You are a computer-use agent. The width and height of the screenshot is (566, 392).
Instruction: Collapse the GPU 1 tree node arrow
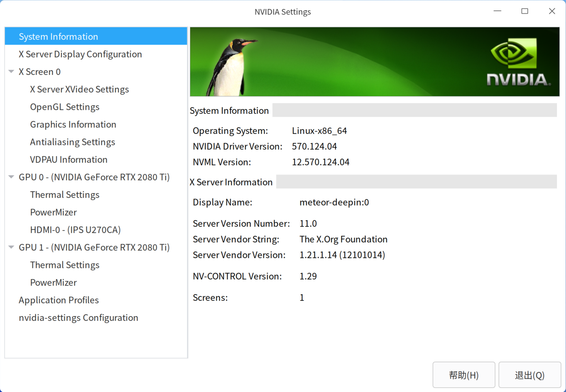tap(11, 247)
